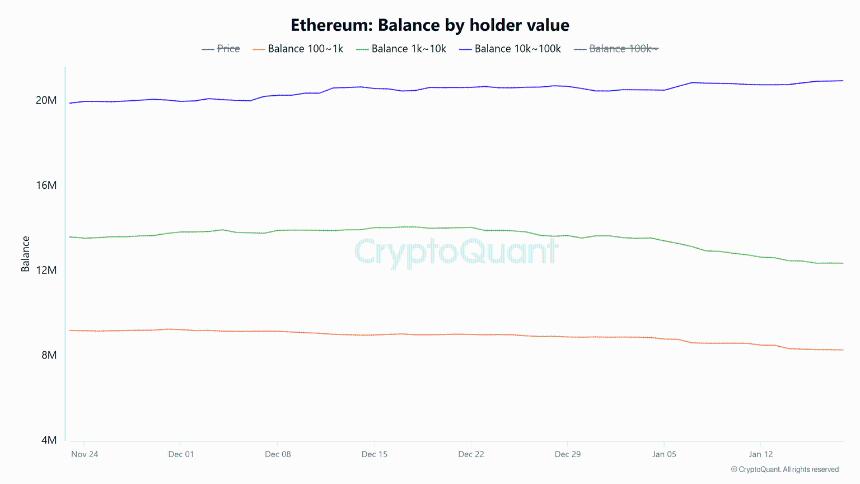Image resolution: width=860 pixels, height=484 pixels.
Task: Click the Jan 05 date axis label
Action: (x=664, y=454)
